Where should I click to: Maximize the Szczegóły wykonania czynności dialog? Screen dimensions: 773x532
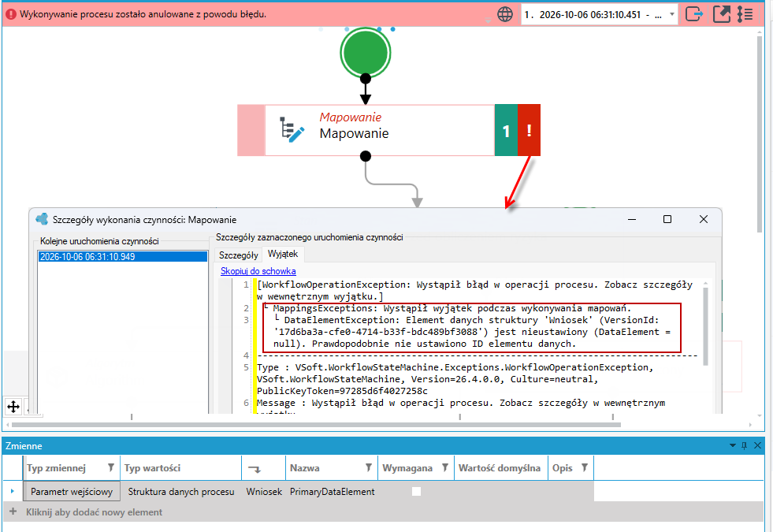pos(667,219)
